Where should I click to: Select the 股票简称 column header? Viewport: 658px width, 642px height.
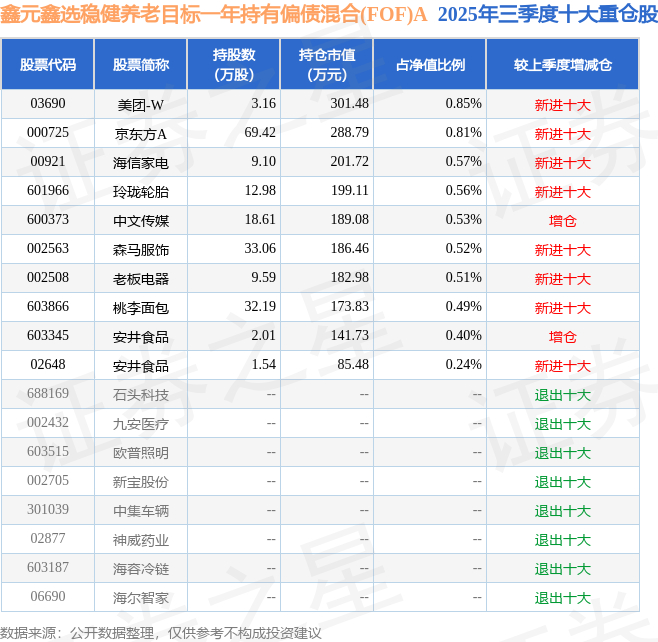(141, 65)
